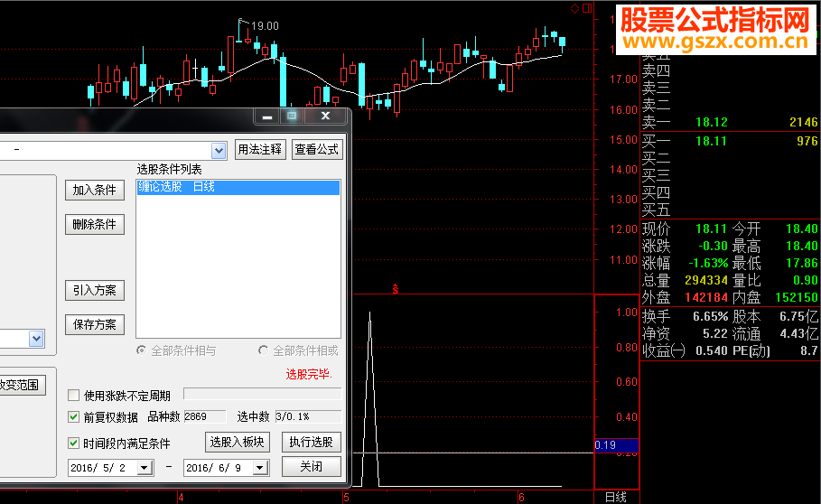The image size is (821, 504).
Task: Click 保存方案 button
Action: tap(95, 324)
